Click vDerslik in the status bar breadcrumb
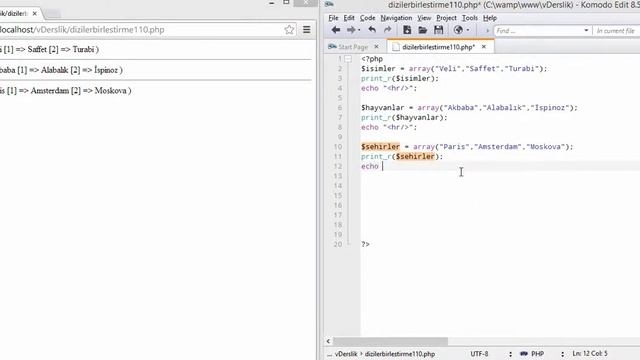This screenshot has width=640, height=360. click(x=346, y=354)
